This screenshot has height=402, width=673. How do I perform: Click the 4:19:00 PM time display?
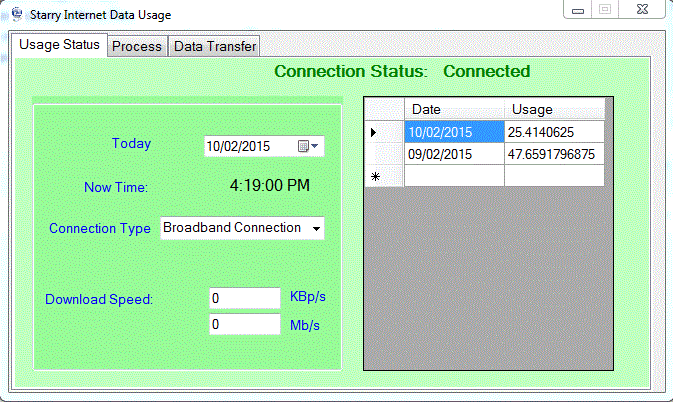(270, 185)
